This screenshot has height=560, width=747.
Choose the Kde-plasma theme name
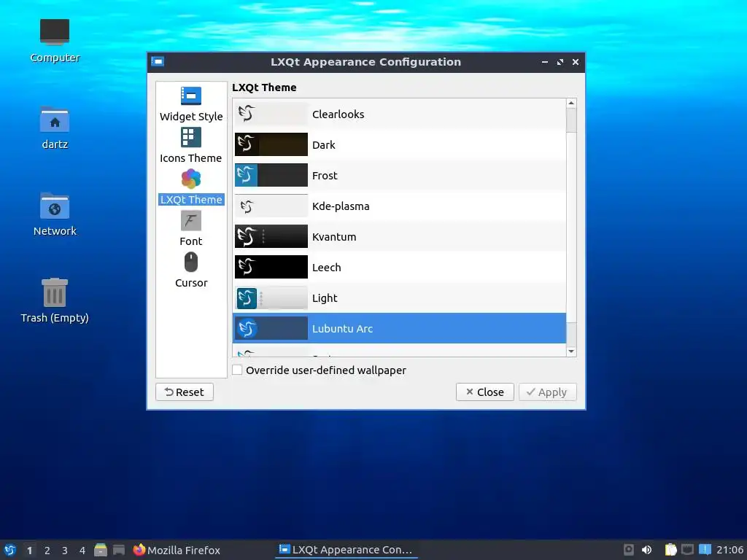pyautogui.click(x=341, y=206)
